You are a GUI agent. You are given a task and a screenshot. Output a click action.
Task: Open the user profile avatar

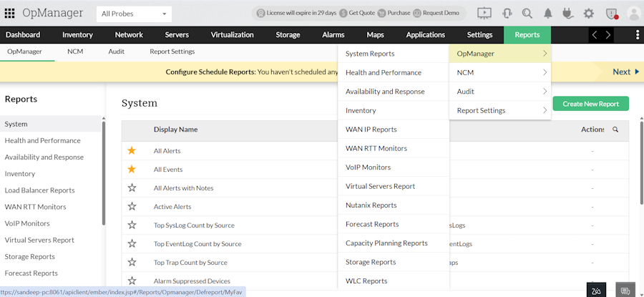pyautogui.click(x=635, y=13)
